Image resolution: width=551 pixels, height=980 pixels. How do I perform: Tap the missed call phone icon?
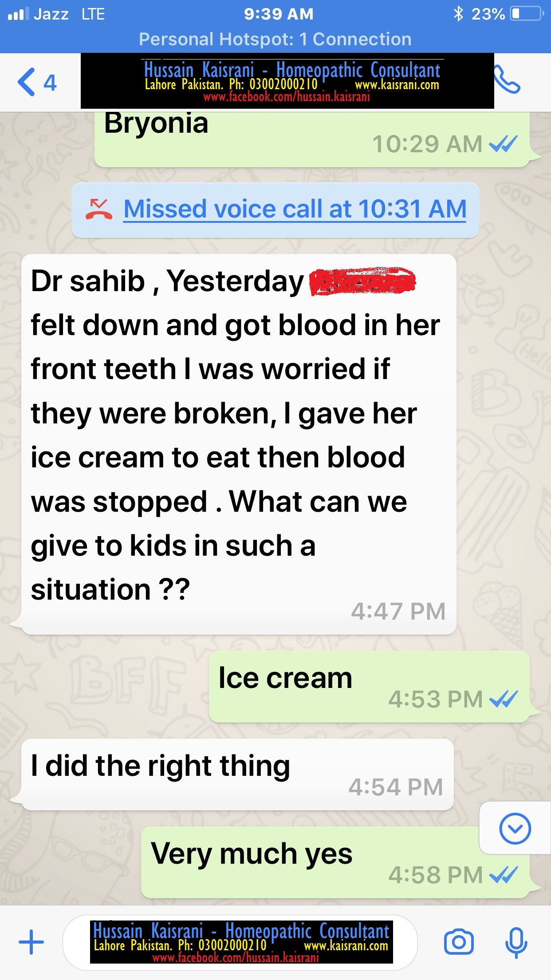coord(99,209)
